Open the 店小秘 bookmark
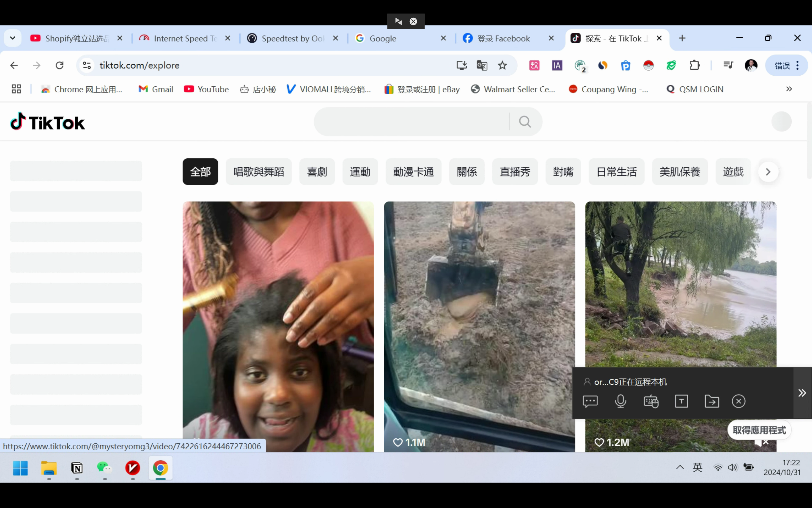Image resolution: width=812 pixels, height=508 pixels. pos(258,89)
